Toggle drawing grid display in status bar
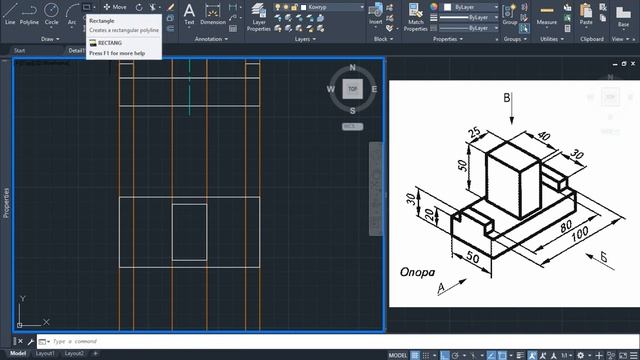 pos(415,356)
